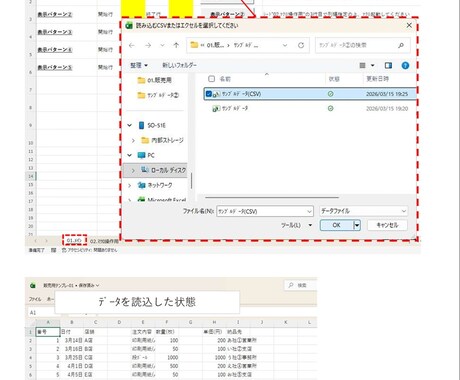
Task: Select ネットワーク in navigation tree
Action: 155,185
